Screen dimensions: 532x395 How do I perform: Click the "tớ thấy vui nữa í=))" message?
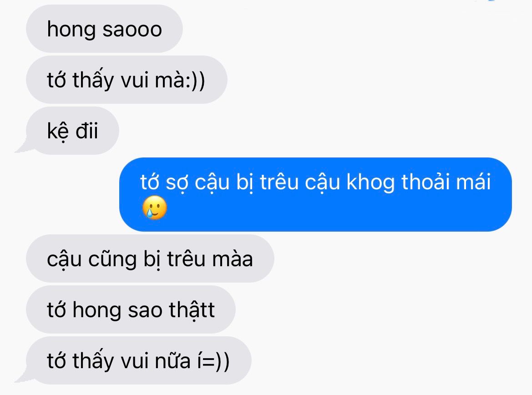pyautogui.click(x=138, y=360)
